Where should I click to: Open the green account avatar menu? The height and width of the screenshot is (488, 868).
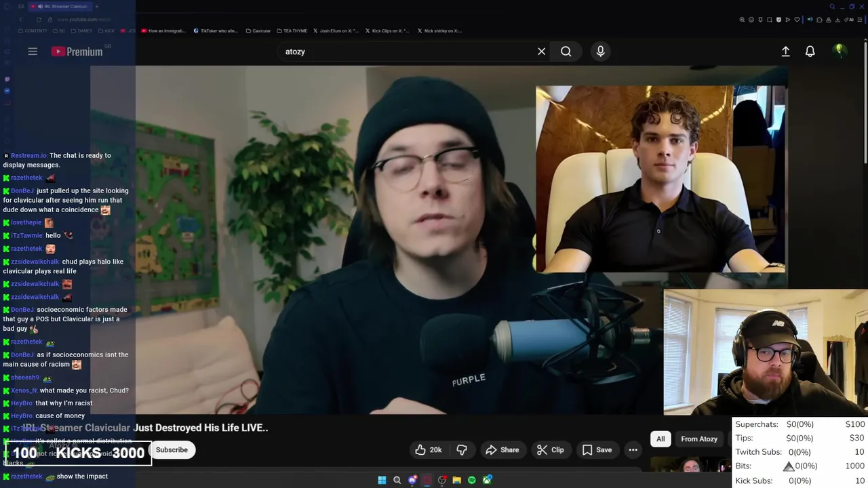839,51
